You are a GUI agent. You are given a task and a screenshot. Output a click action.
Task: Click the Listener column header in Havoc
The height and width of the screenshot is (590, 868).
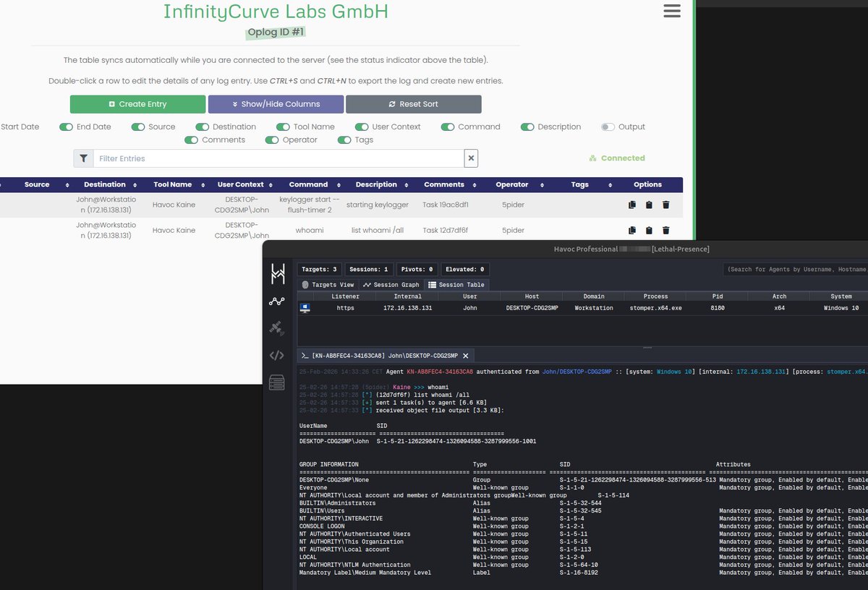coord(346,296)
